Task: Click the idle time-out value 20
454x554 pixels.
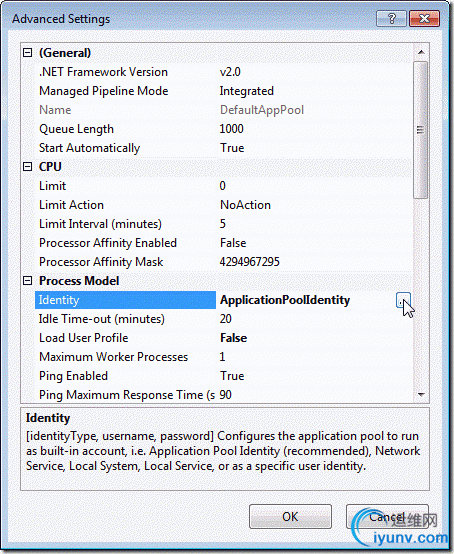Action: [x=225, y=319]
